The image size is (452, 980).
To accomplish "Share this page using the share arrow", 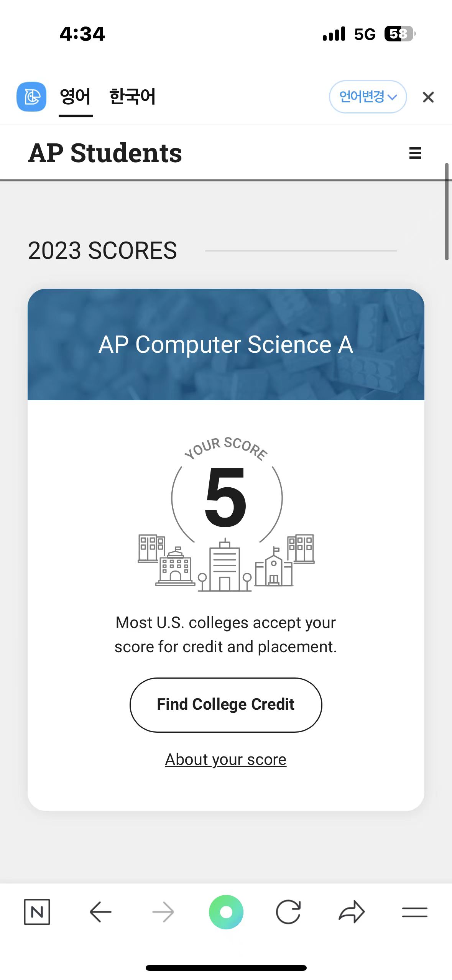I will 352,912.
